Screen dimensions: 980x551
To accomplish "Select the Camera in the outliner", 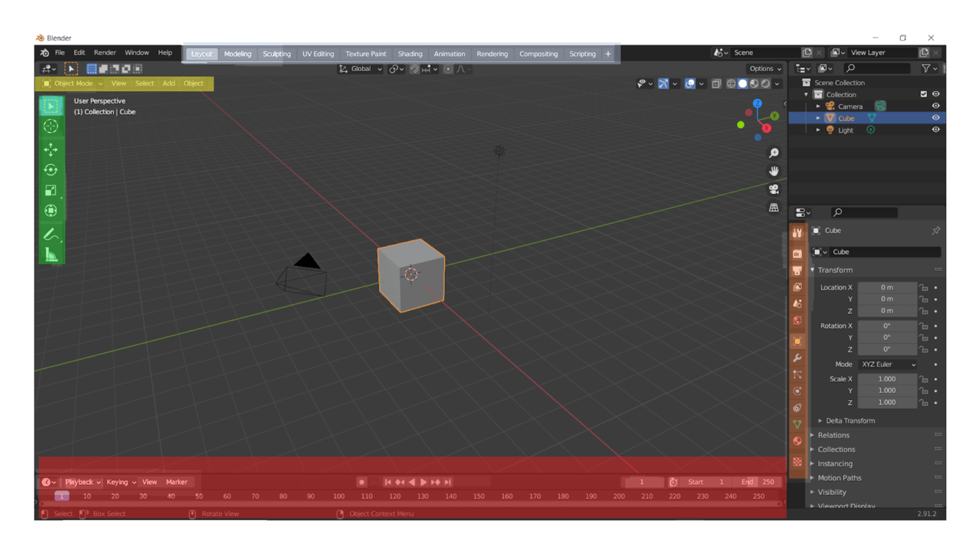I will (850, 106).
